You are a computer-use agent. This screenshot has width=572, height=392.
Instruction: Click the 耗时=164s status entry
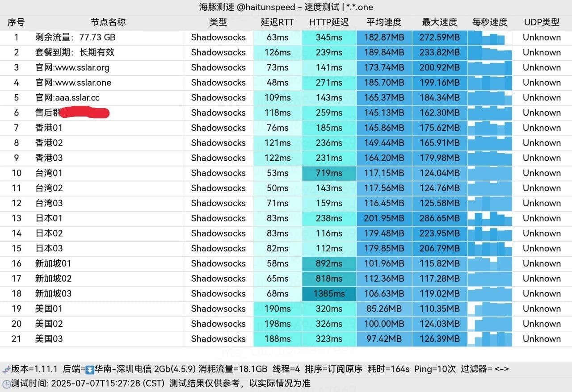pyautogui.click(x=389, y=370)
